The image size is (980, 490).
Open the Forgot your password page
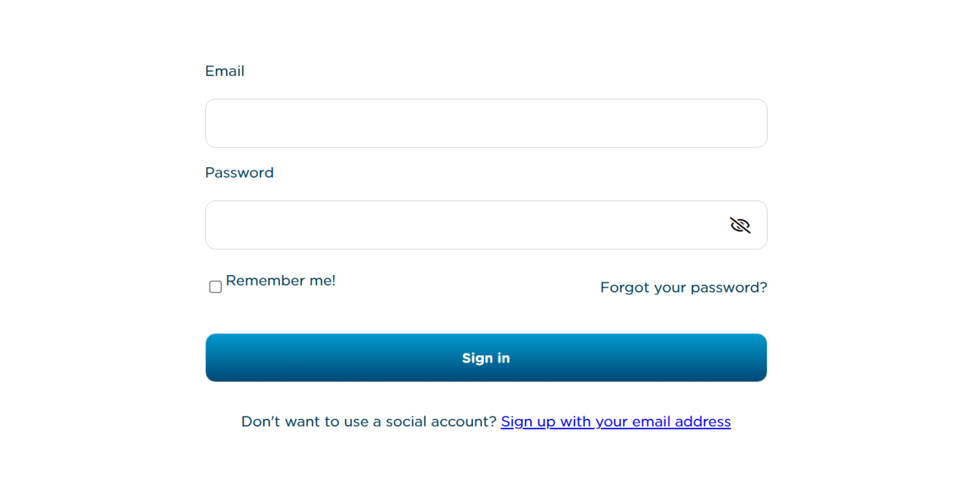pyautogui.click(x=684, y=287)
